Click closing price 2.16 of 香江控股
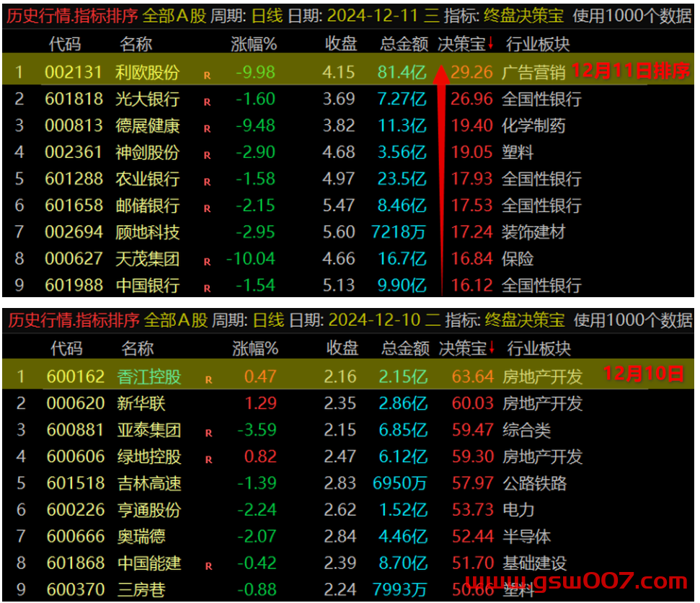The height and width of the screenshot is (603, 700). coord(340,377)
